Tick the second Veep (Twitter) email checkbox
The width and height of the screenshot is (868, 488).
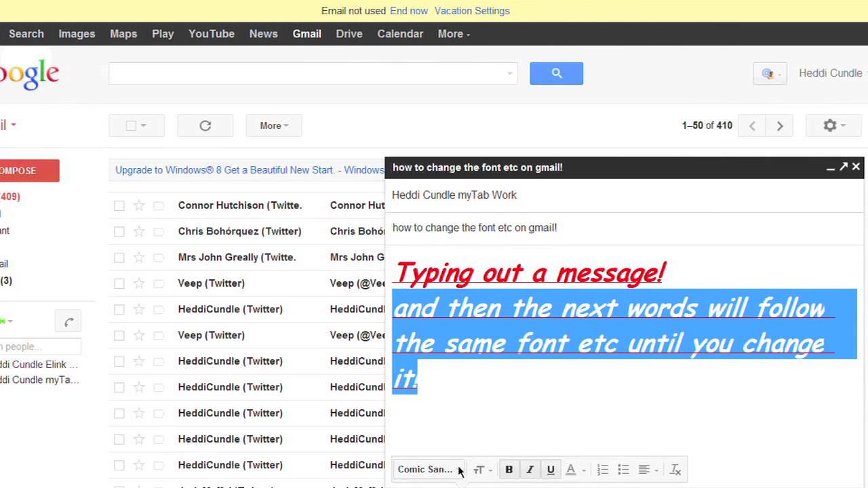[x=119, y=335]
